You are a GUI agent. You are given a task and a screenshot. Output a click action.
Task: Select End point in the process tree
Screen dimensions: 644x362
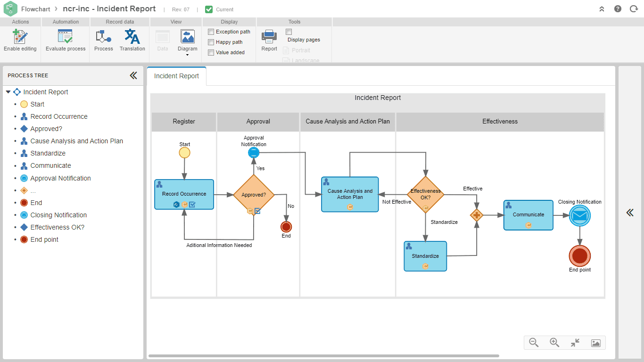pyautogui.click(x=44, y=239)
